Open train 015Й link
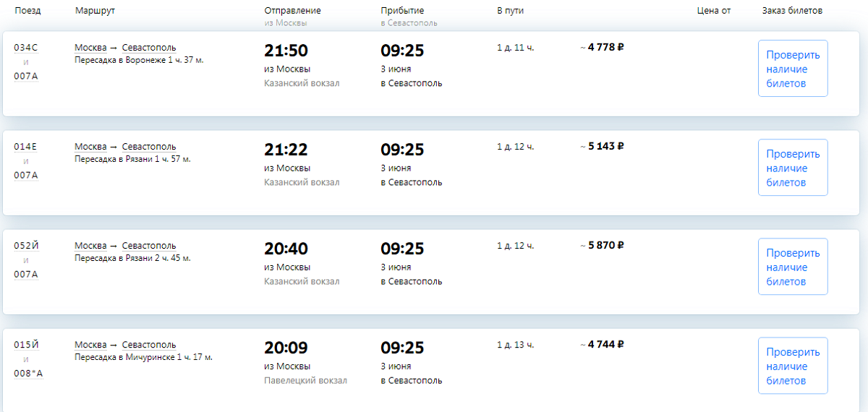Image resolution: width=868 pixels, height=412 pixels. 26,345
